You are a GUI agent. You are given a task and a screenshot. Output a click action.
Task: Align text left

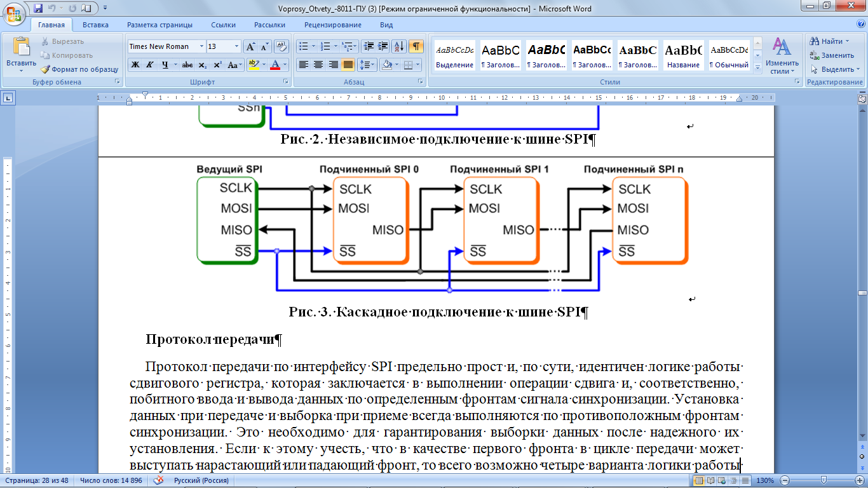click(x=304, y=64)
